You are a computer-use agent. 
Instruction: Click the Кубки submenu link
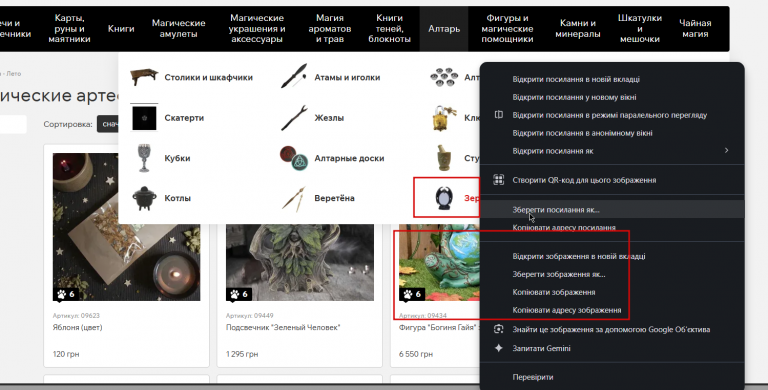(177, 158)
